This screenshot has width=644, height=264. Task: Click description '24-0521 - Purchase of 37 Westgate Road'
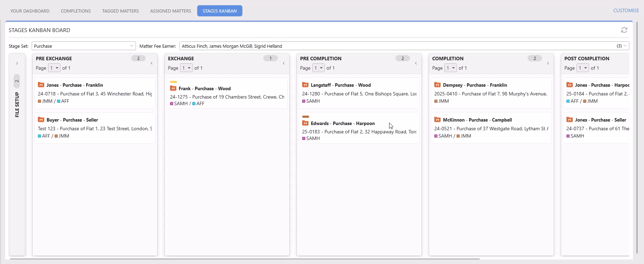coord(491,129)
